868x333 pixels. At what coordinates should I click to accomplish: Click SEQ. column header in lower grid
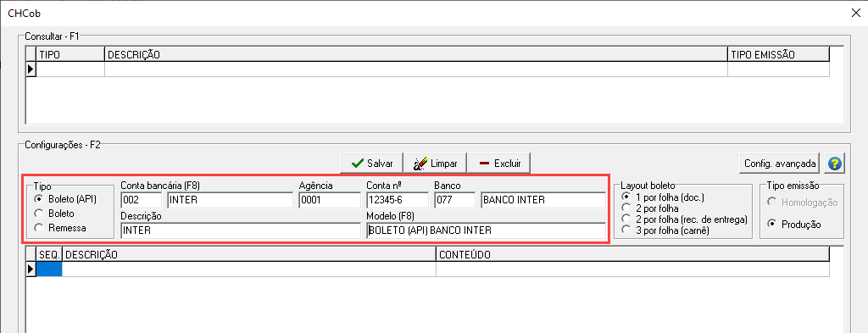click(49, 254)
